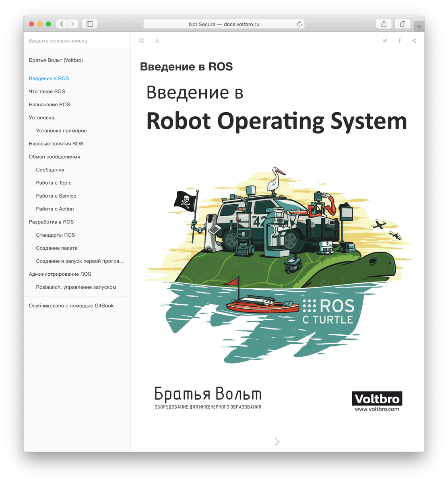The width and height of the screenshot is (448, 483).
Task: Open a new tab with plus button
Action: tap(419, 27)
